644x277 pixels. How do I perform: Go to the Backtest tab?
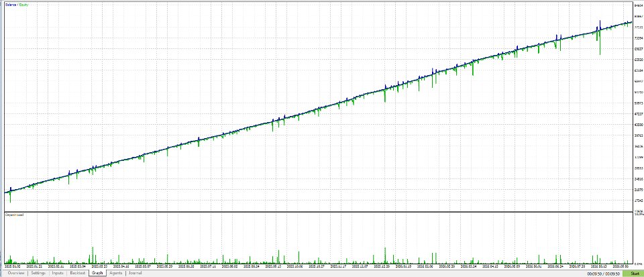click(x=78, y=273)
